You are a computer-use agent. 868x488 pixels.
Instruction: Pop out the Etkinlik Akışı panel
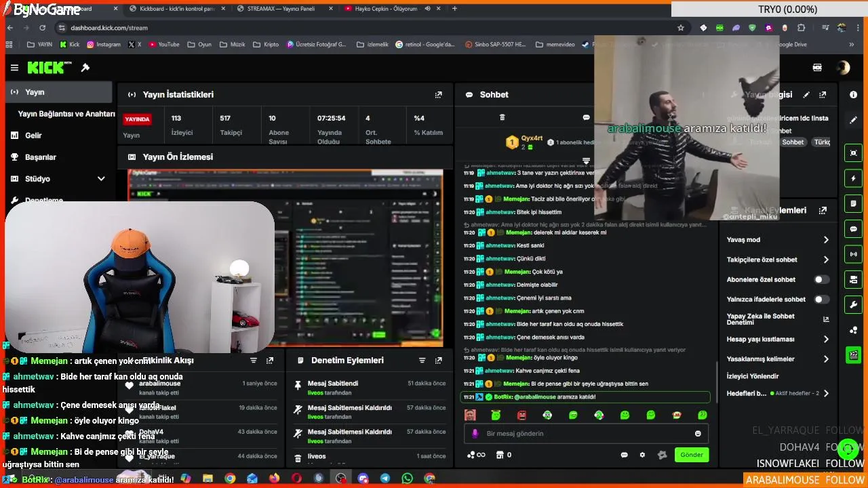(x=270, y=361)
